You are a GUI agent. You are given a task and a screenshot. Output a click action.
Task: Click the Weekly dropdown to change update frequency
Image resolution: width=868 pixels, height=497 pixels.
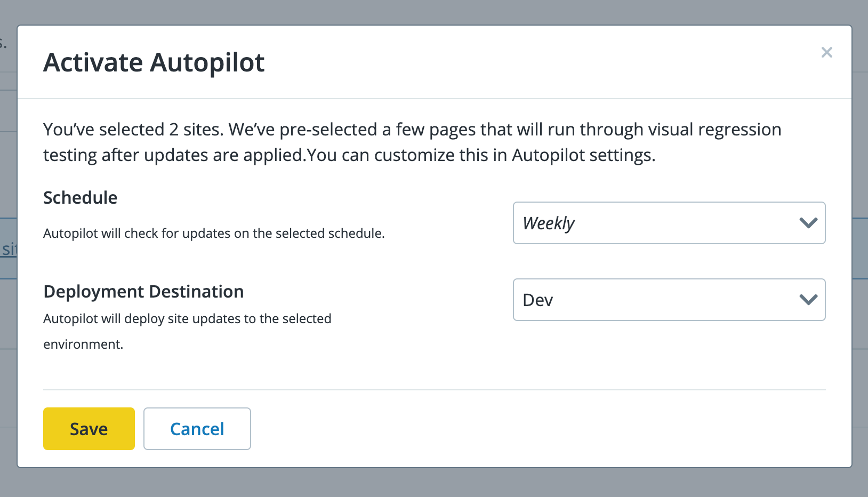pyautogui.click(x=669, y=223)
